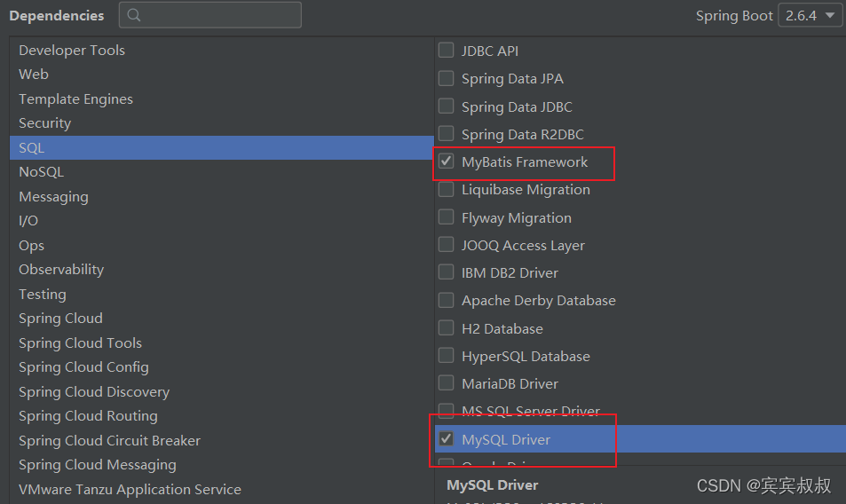Select the SQL category
This screenshot has height=504, width=846.
222,147
